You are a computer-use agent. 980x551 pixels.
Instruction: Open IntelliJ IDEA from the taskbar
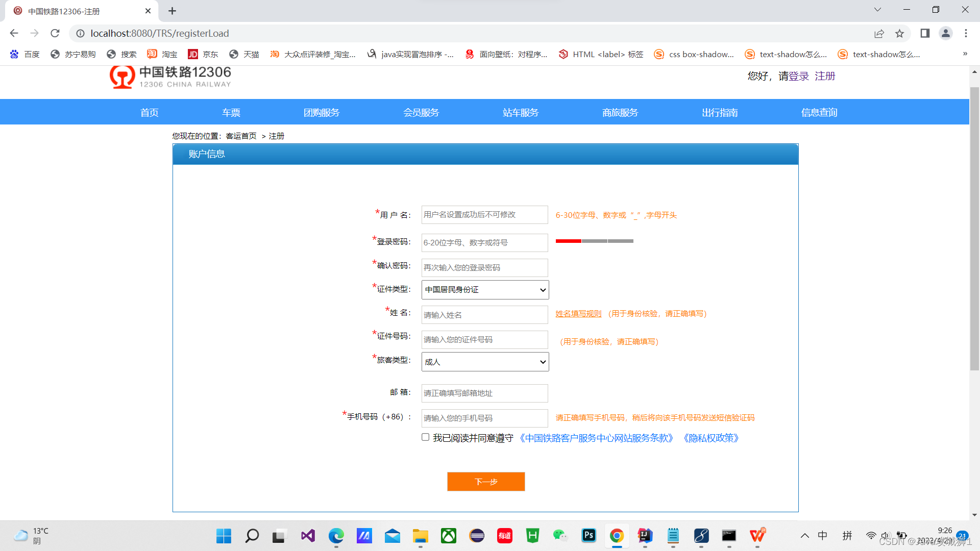645,536
